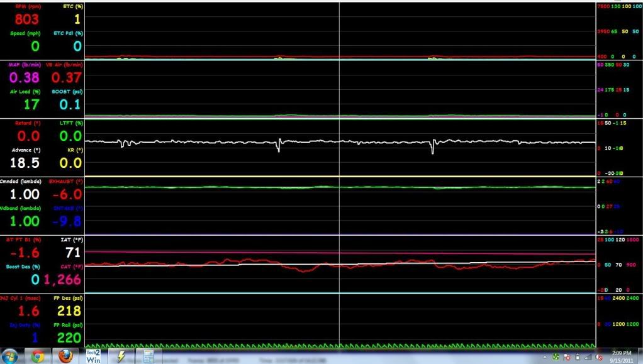Click the green fan system tray icon
This screenshot has height=364, width=643.
[x=556, y=356]
